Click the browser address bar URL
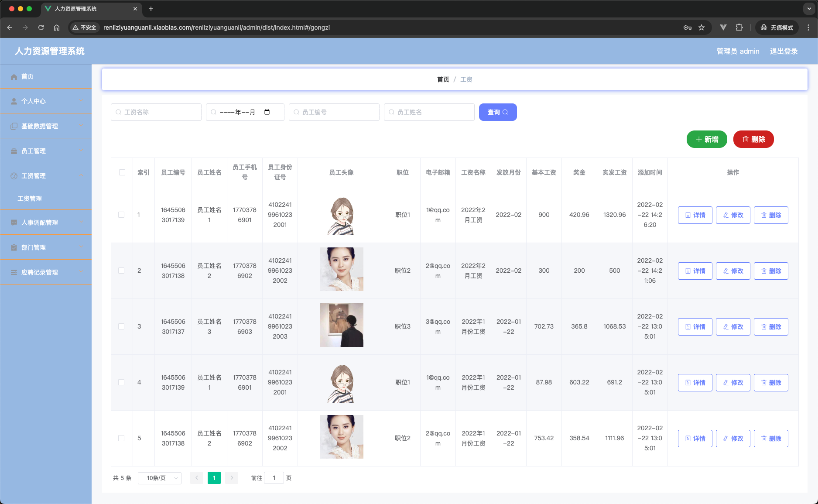 pyautogui.click(x=216, y=27)
